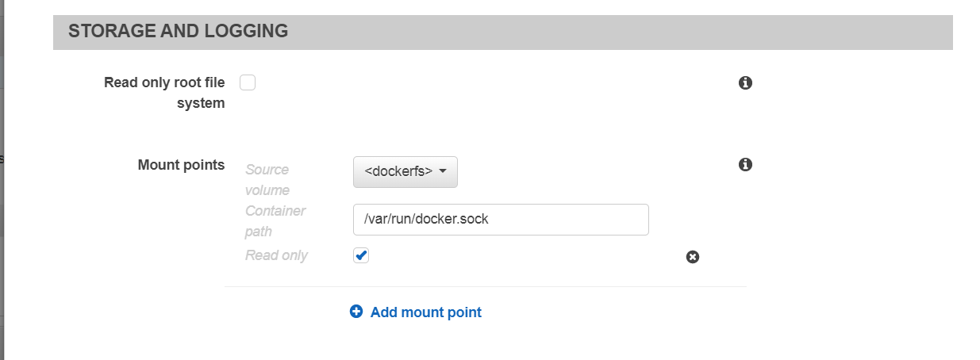Click the divider line above Add mount point

pyautogui.click(x=485, y=286)
